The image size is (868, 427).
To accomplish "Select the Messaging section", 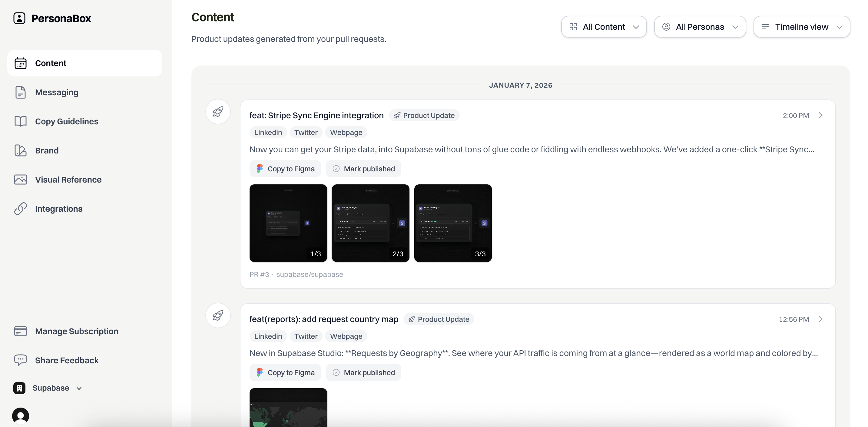I will coord(57,92).
